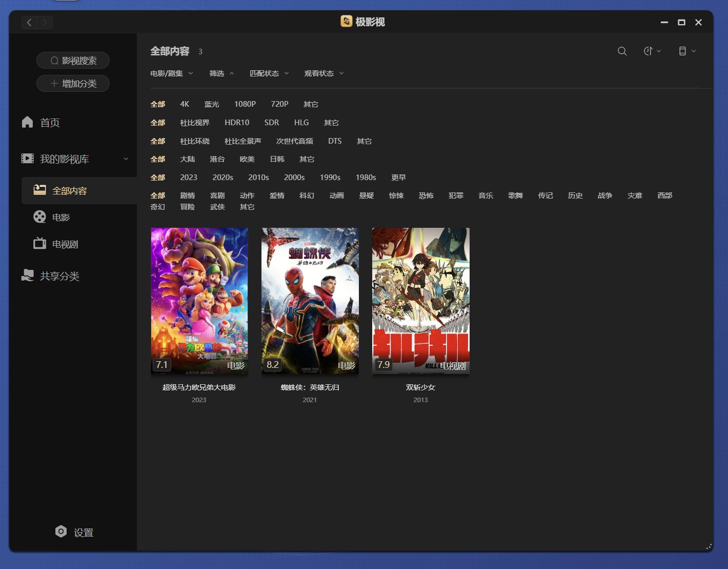Go back with the left arrow

pyautogui.click(x=29, y=22)
